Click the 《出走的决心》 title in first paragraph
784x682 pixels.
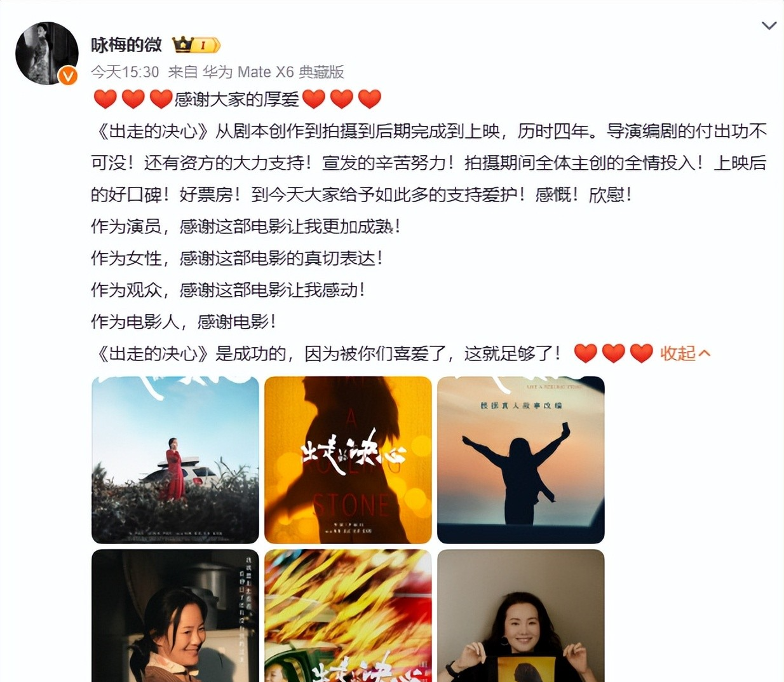point(153,132)
